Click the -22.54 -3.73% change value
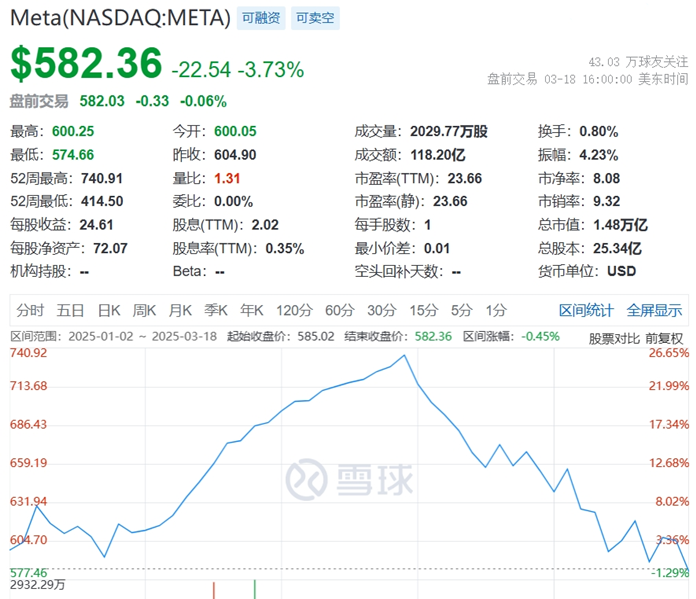Image resolution: width=696 pixels, height=599 pixels. click(237, 70)
